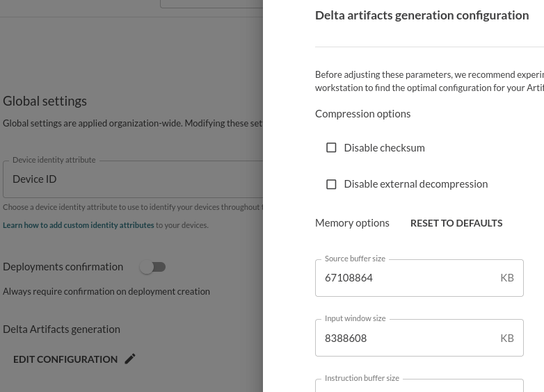The image size is (544, 392).
Task: Check the Disable external decompression box
Action: pyautogui.click(x=331, y=184)
